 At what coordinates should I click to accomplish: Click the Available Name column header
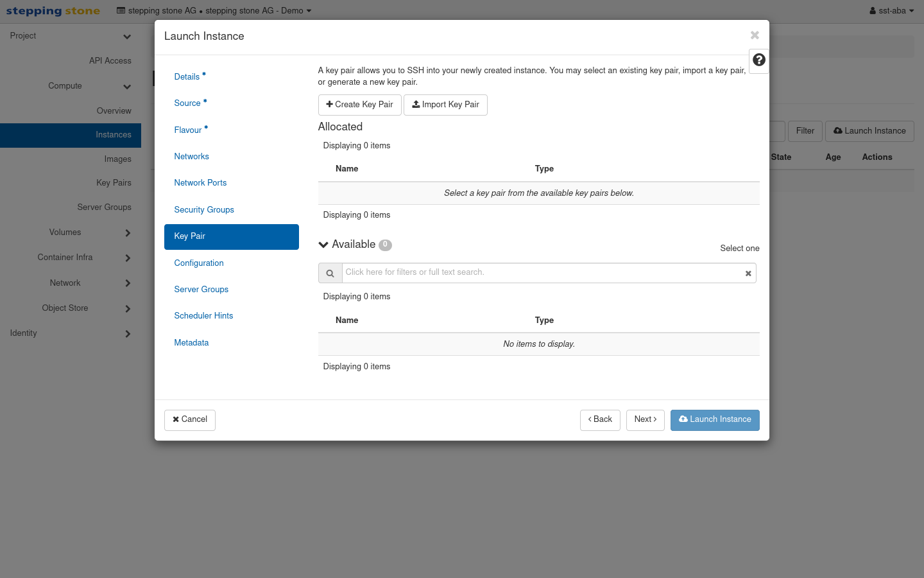(347, 320)
